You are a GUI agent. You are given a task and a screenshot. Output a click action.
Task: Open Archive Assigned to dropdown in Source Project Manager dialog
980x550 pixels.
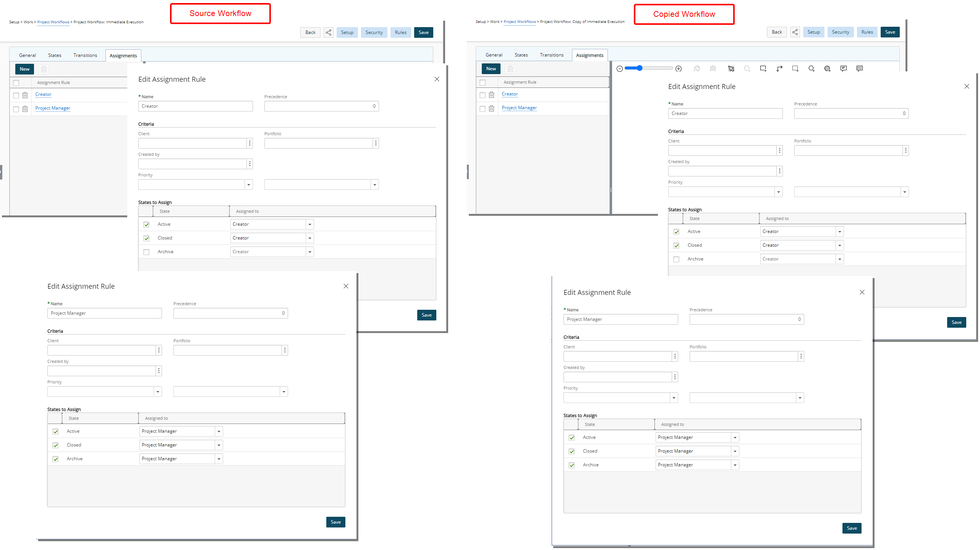[x=219, y=459]
